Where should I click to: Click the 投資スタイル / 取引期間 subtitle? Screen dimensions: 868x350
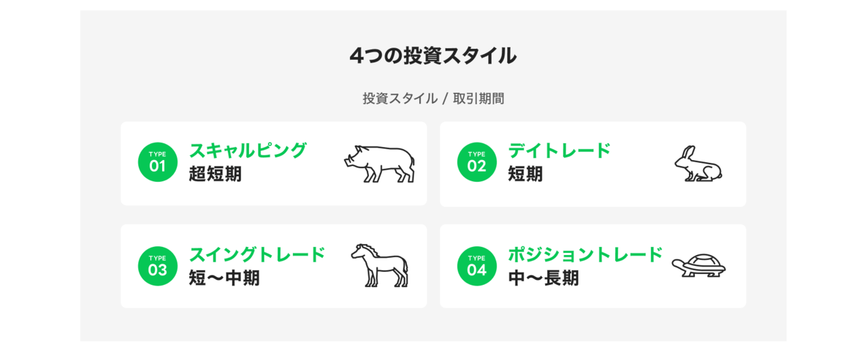433,98
